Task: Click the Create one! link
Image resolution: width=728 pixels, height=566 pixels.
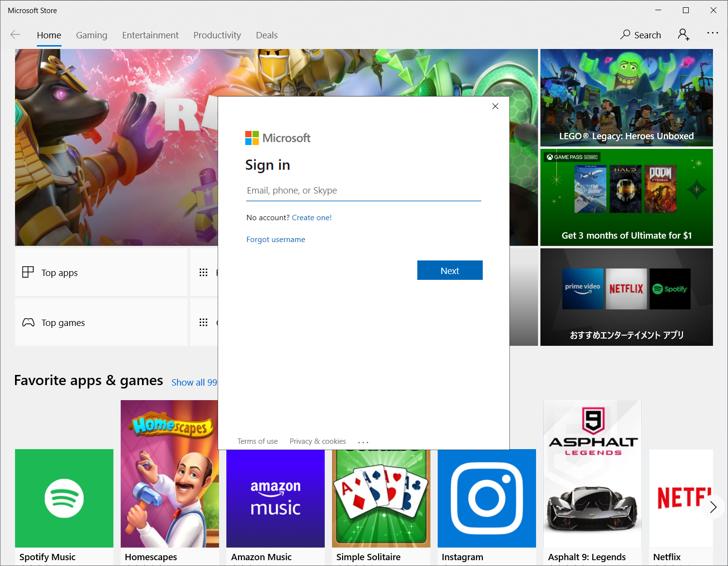Action: tap(312, 217)
